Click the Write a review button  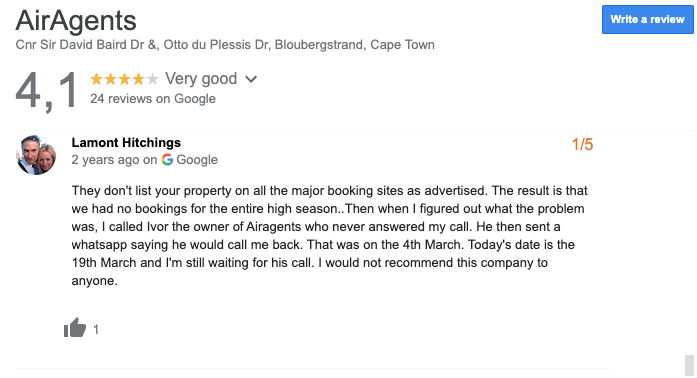point(648,20)
